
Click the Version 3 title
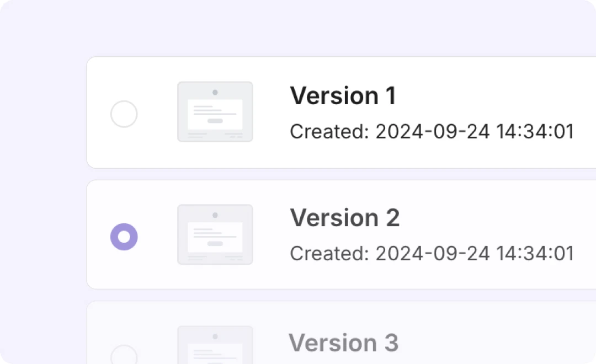click(343, 342)
